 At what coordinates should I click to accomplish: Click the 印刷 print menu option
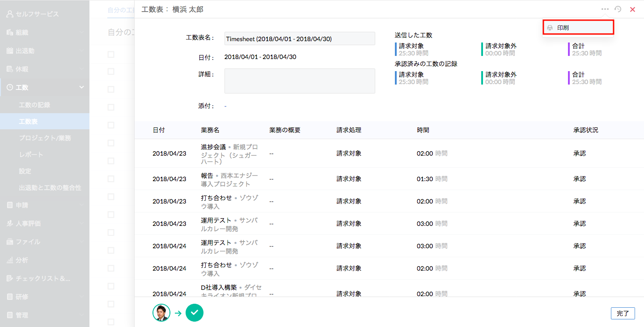tap(577, 28)
